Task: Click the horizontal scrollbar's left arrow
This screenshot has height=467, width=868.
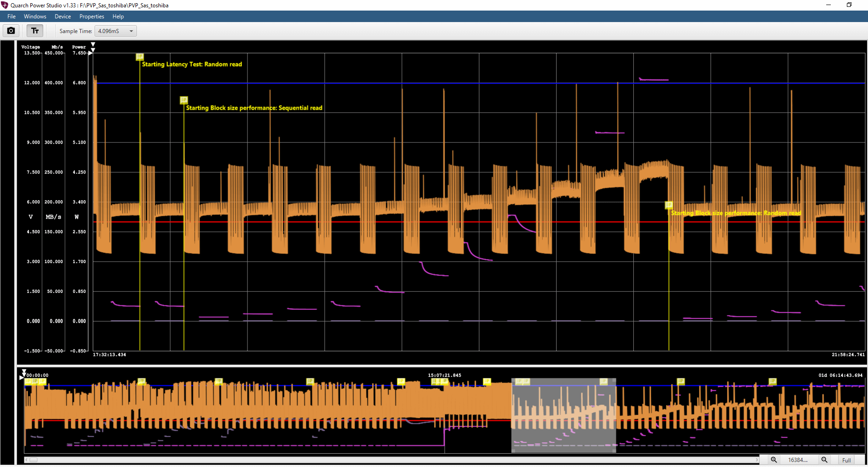Action: pos(27,460)
